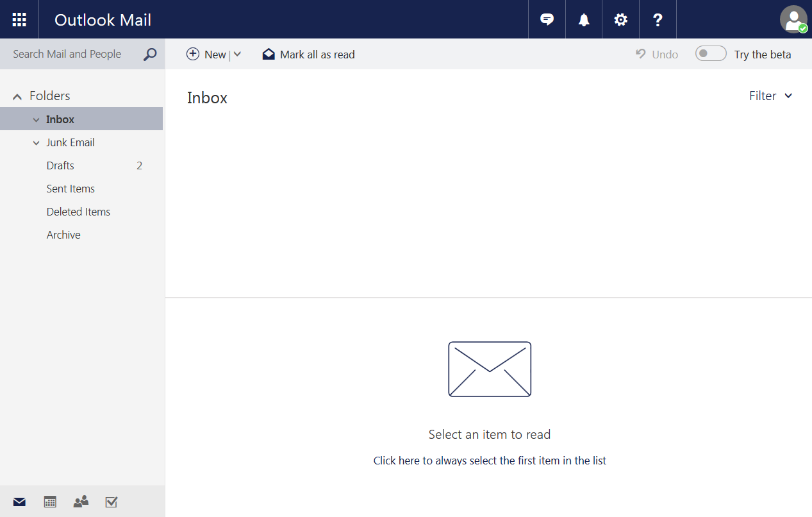Click the Drafts count 2
This screenshot has height=517, width=812.
[140, 165]
